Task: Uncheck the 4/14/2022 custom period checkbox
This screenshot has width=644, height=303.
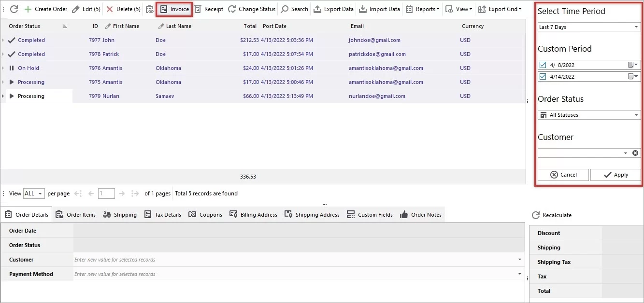Action: [x=542, y=76]
